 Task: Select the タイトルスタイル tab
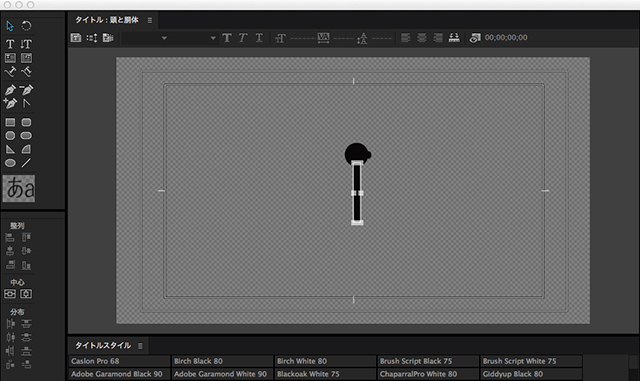tap(103, 345)
